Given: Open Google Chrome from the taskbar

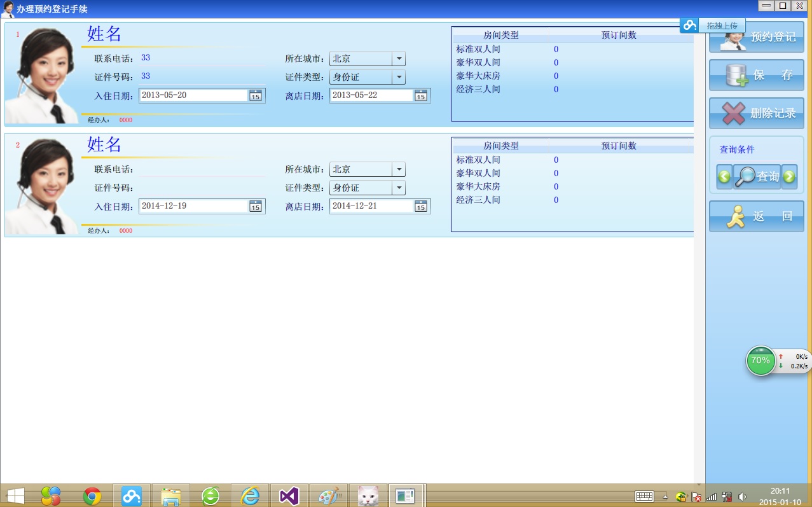Looking at the screenshot, I should tap(92, 496).
